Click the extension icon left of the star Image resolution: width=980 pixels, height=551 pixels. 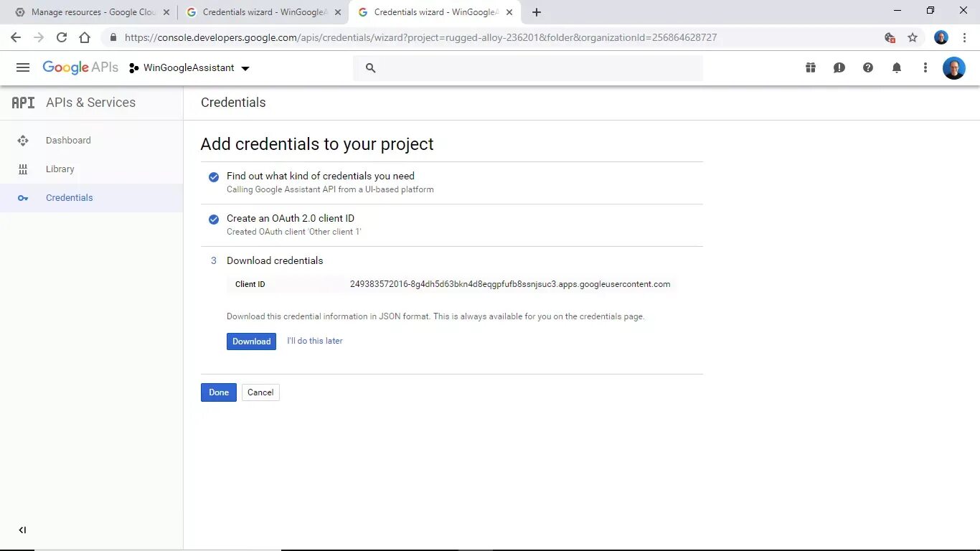tap(890, 37)
